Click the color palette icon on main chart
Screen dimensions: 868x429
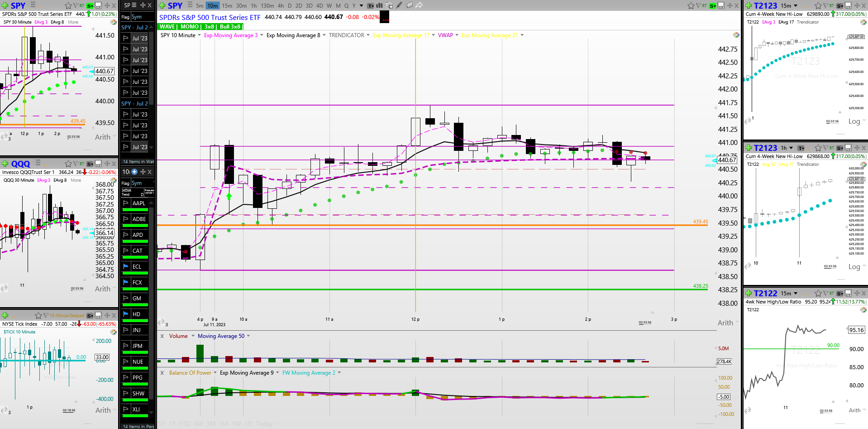736,35
